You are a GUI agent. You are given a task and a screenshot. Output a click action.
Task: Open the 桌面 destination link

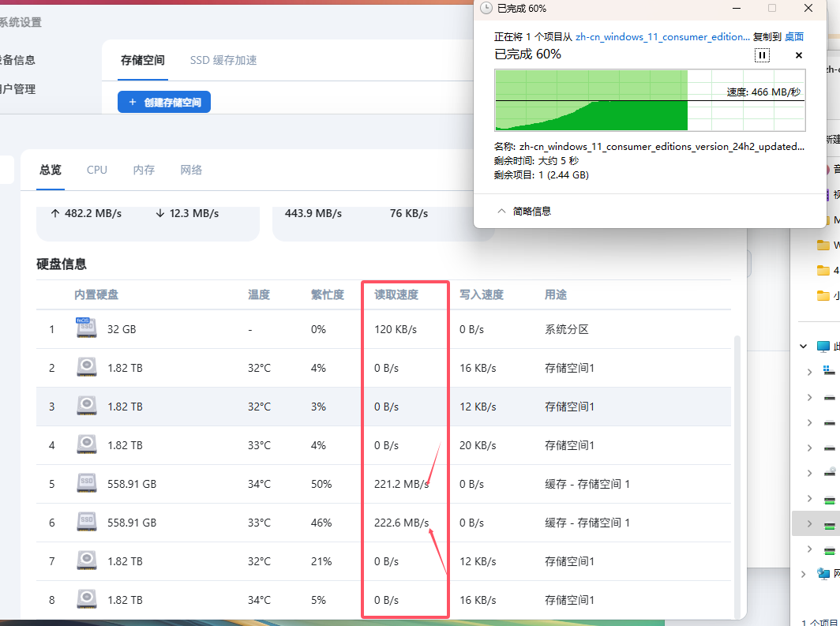(x=793, y=36)
